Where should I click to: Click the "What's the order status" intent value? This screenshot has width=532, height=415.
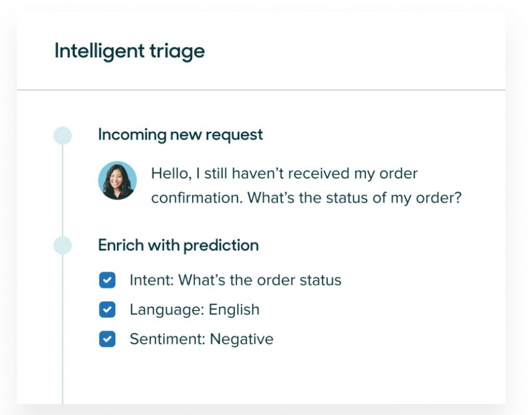point(260,280)
